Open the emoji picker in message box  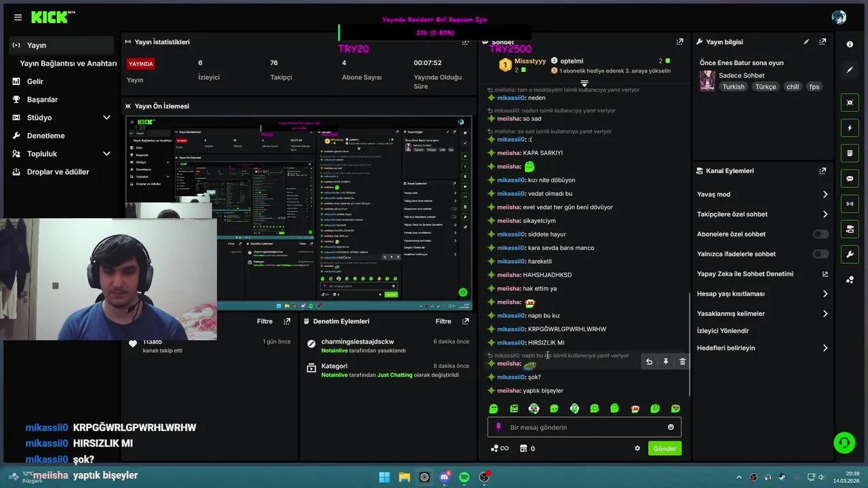(671, 427)
